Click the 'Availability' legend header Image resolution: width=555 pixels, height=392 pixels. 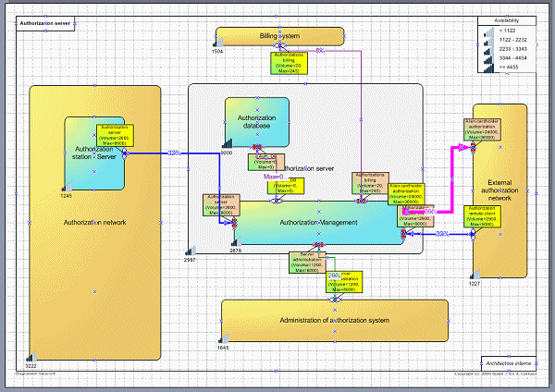(x=507, y=21)
